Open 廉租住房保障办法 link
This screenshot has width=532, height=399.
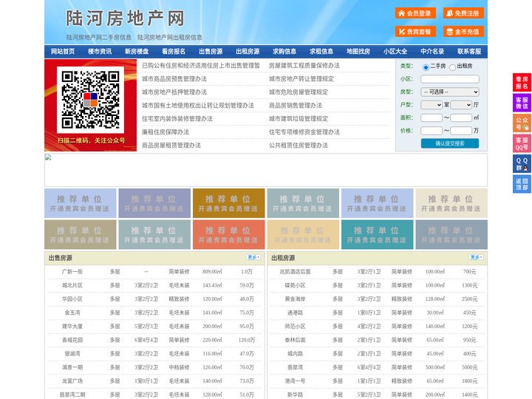166,132
